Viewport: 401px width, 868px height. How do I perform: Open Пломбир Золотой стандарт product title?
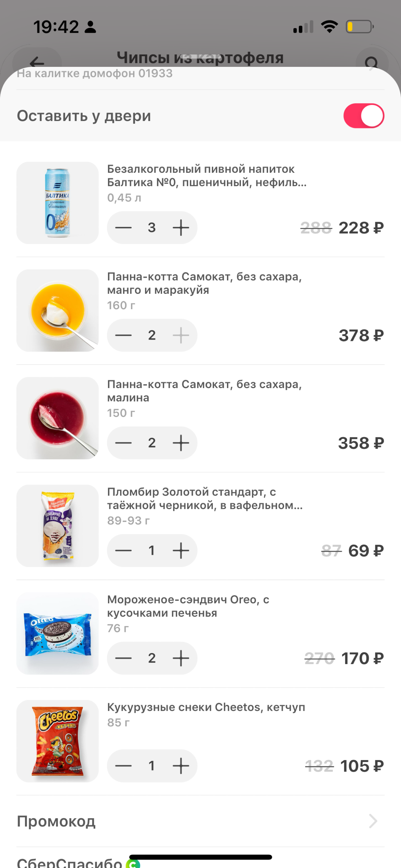click(205, 498)
